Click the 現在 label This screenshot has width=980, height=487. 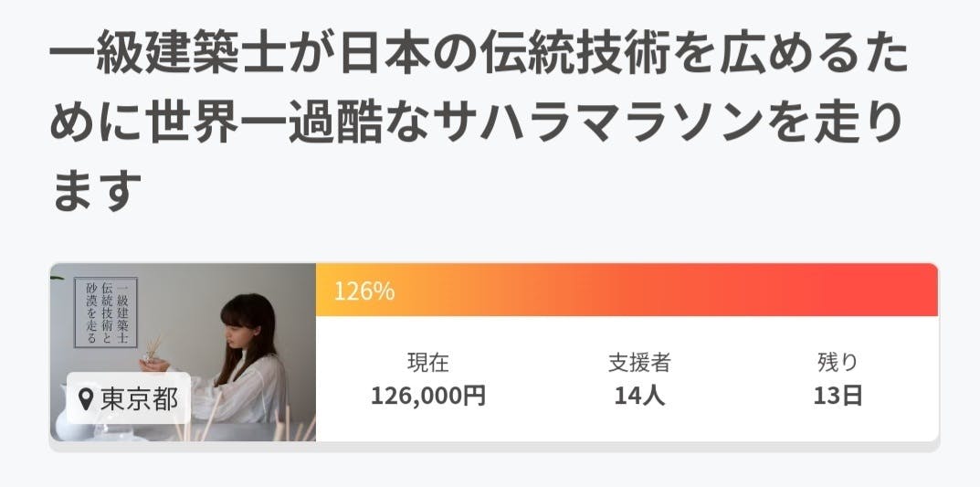pos(428,363)
